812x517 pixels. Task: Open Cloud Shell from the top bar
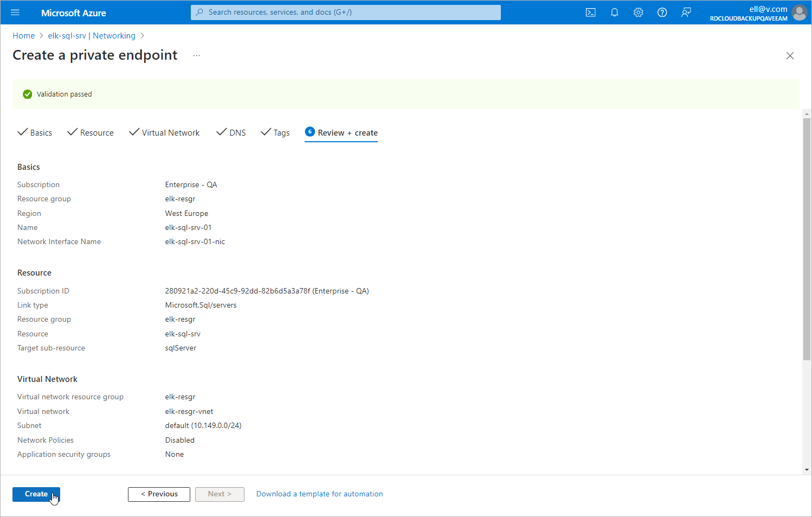coord(591,12)
